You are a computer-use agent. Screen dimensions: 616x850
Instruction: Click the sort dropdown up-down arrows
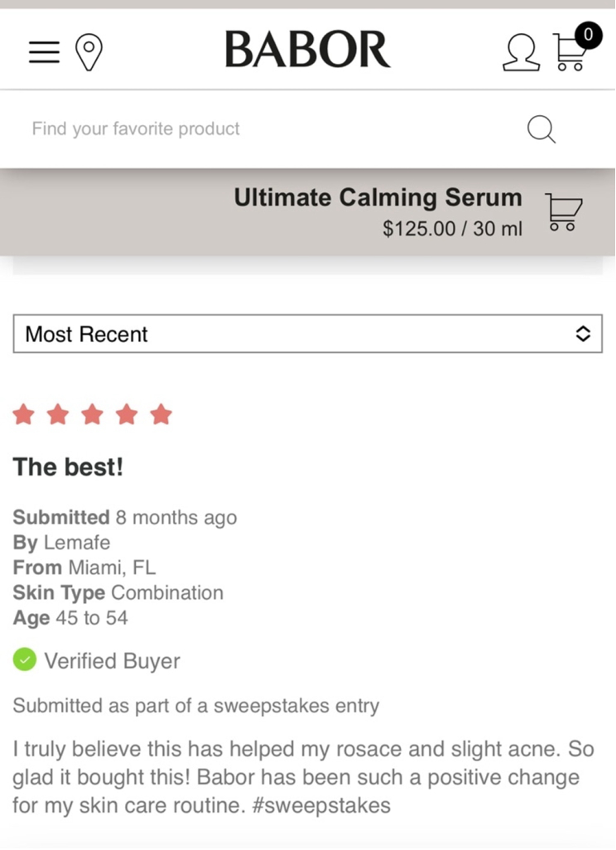(582, 333)
